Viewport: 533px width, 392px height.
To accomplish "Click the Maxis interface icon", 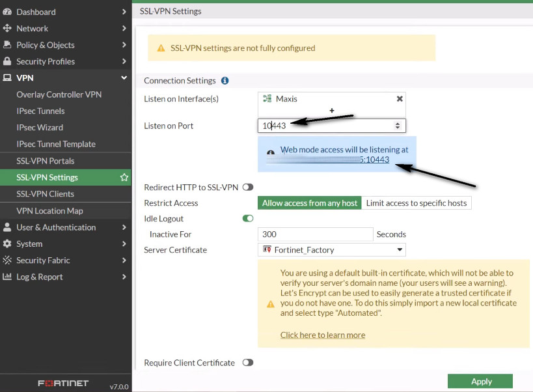I will tap(267, 98).
